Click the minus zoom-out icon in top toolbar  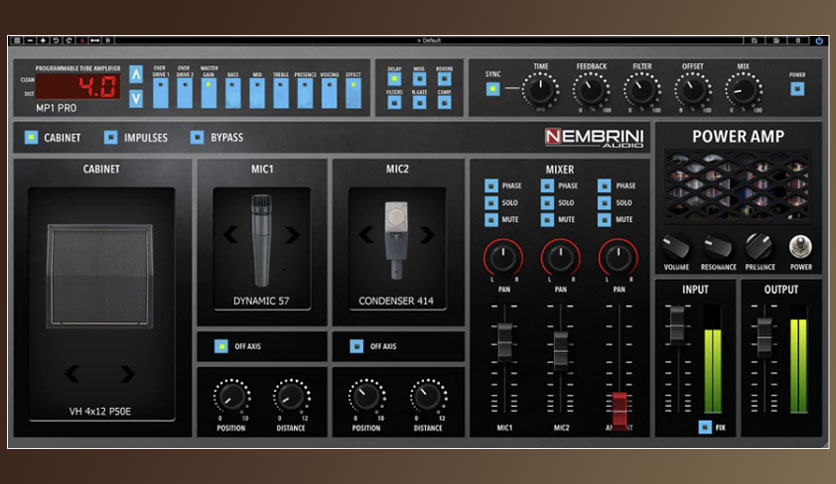(x=30, y=41)
